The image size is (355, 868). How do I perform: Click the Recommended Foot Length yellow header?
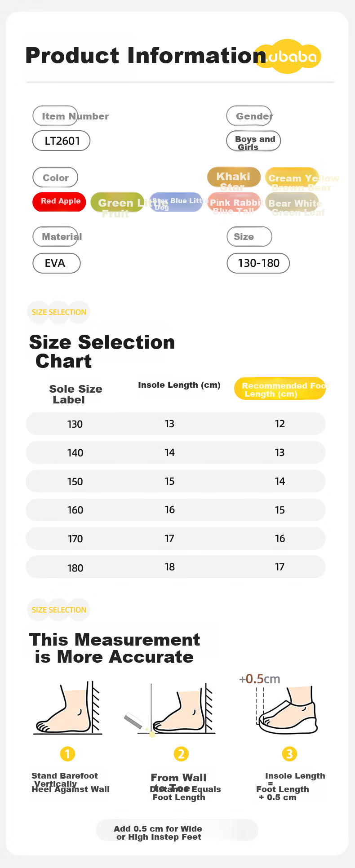[280, 389]
